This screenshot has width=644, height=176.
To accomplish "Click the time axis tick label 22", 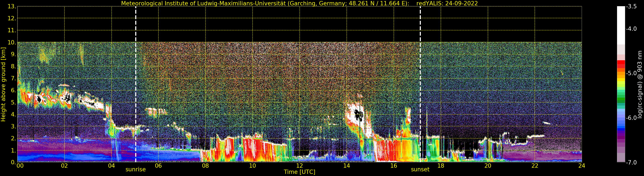I will click(x=535, y=166).
